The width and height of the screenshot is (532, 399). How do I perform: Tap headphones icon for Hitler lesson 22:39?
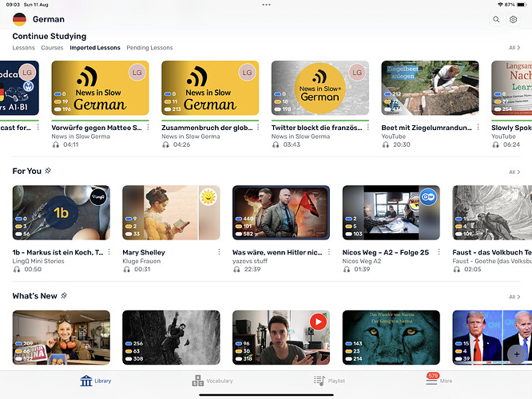click(x=236, y=270)
